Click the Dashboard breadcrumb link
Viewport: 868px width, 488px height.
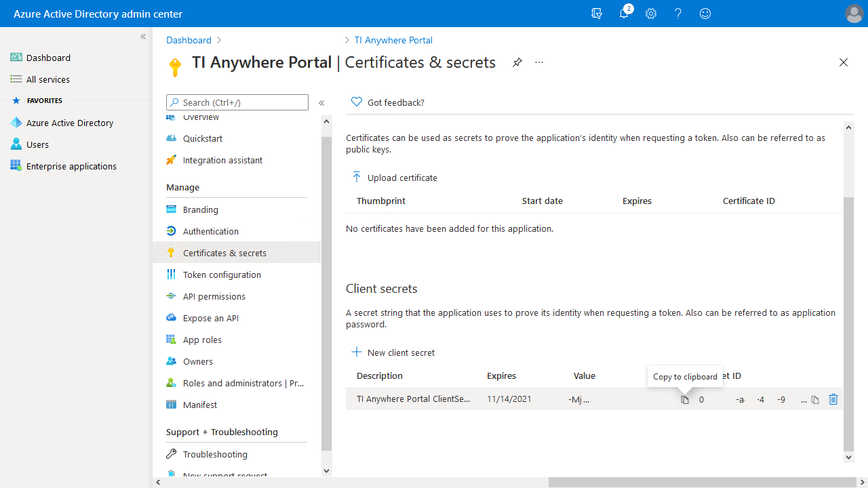[189, 40]
